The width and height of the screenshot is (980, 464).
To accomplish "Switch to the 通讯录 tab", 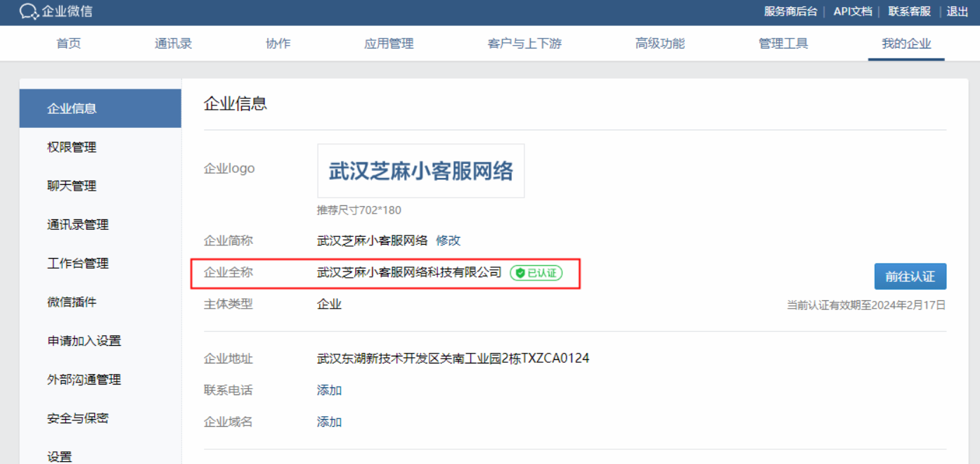I will pyautogui.click(x=173, y=44).
